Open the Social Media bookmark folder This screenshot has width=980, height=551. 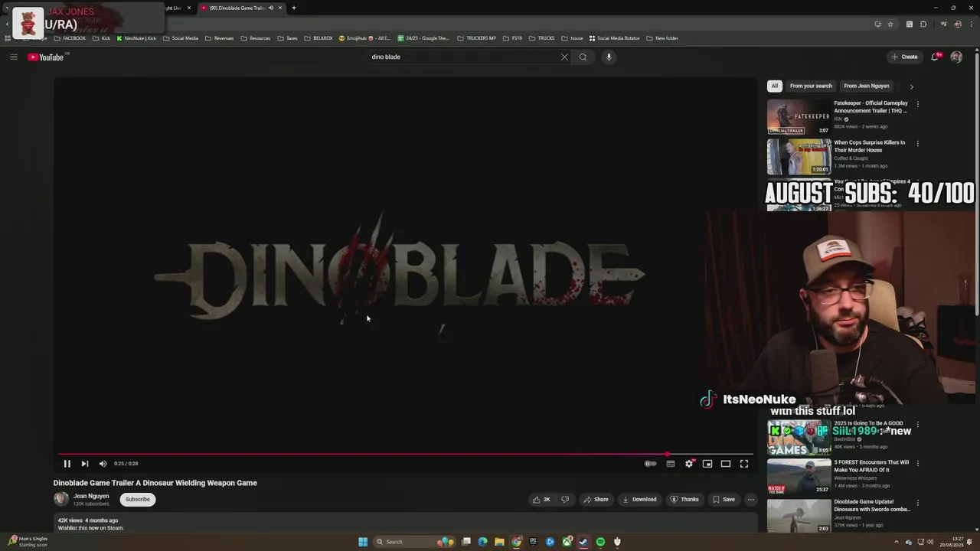click(x=181, y=38)
